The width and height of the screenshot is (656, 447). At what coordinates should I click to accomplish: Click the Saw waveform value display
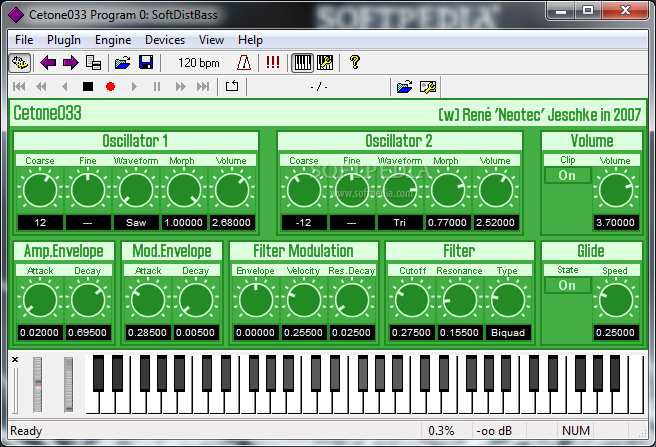pos(136,223)
